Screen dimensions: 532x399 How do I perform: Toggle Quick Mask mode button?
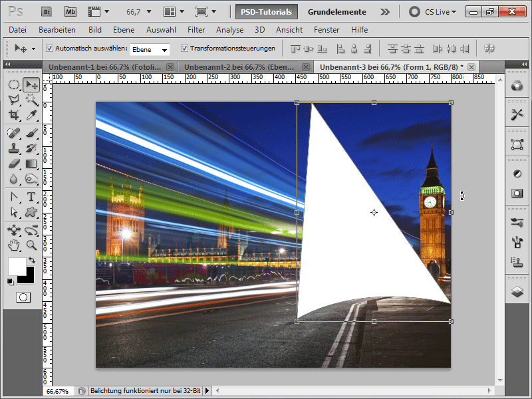(23, 297)
